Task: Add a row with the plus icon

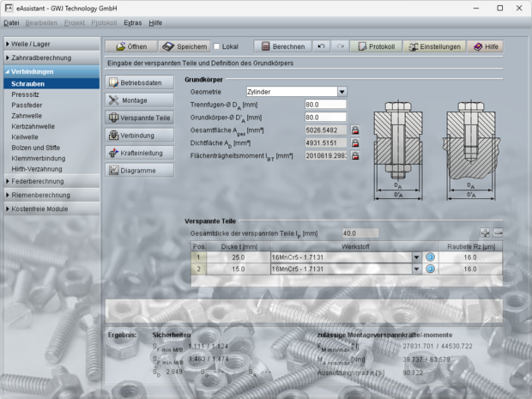Action: (x=485, y=233)
